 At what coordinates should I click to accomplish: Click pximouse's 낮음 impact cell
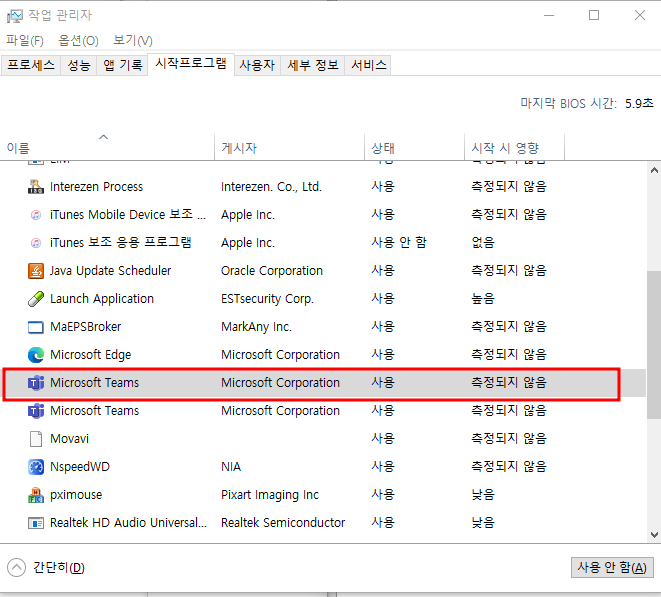483,495
